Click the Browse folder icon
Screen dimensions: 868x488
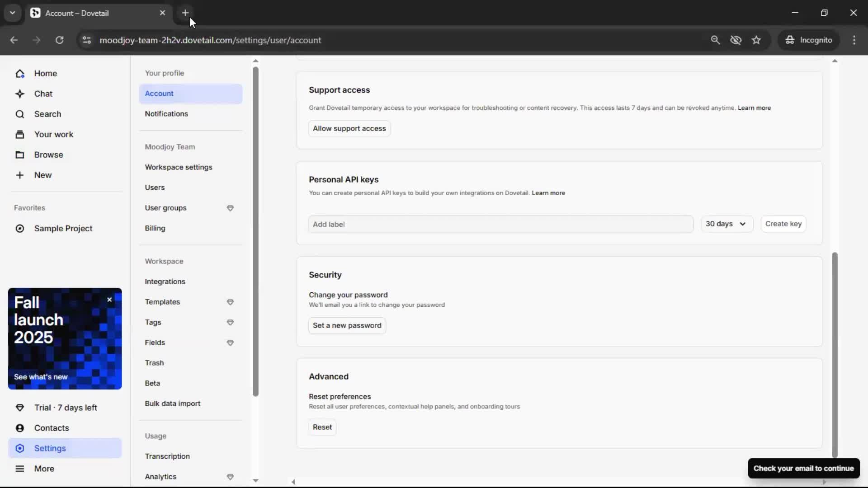click(x=20, y=155)
